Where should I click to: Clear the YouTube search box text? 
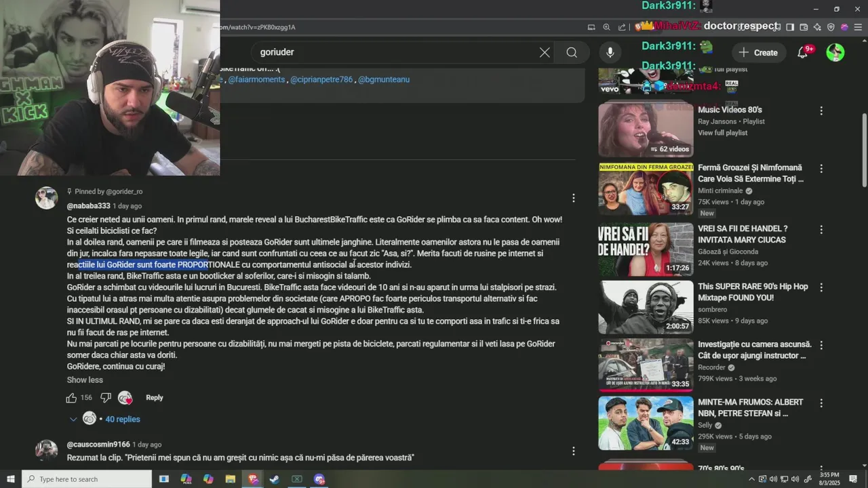pyautogui.click(x=545, y=52)
